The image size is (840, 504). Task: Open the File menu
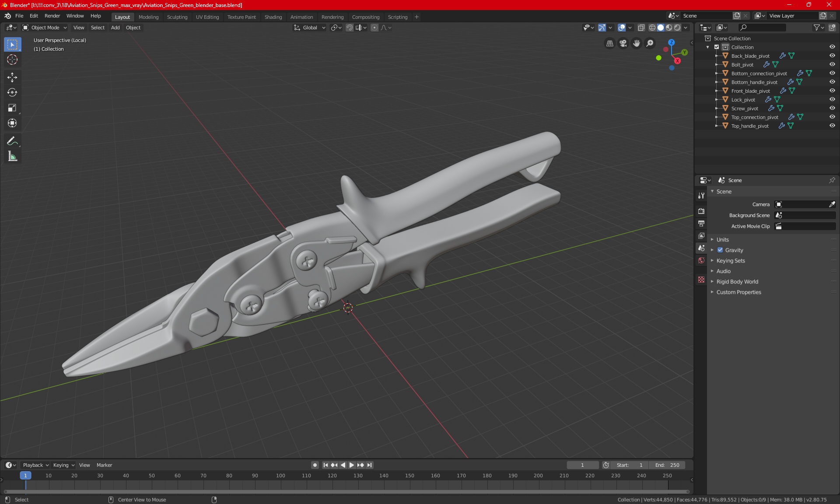[19, 16]
